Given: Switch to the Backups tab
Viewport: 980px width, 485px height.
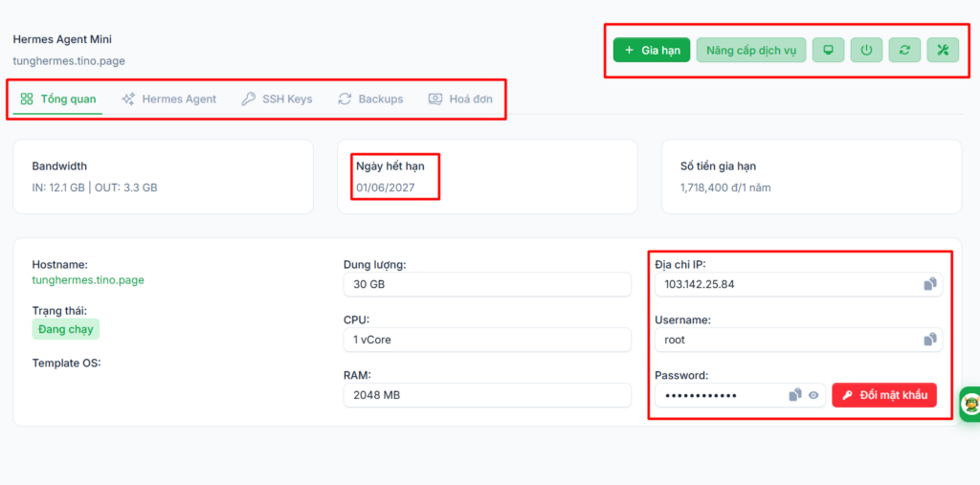Looking at the screenshot, I should coord(370,99).
